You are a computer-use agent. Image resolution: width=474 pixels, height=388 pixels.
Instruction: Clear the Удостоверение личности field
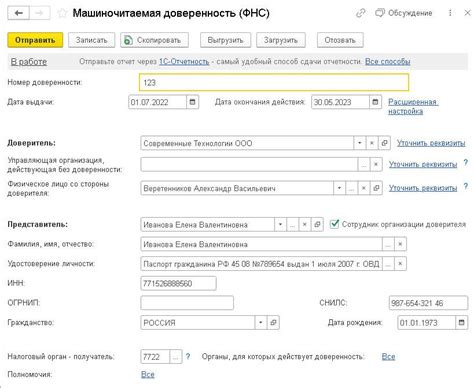(400, 264)
